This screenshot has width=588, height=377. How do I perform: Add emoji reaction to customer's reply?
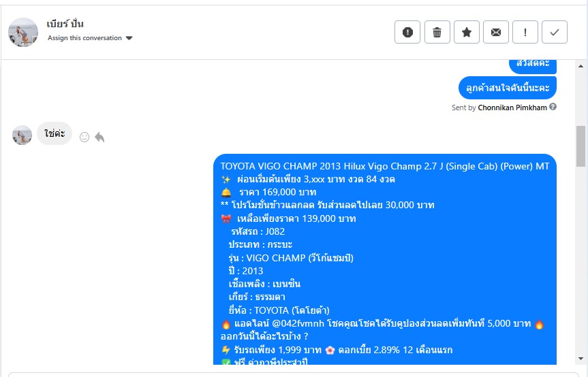[x=84, y=137]
